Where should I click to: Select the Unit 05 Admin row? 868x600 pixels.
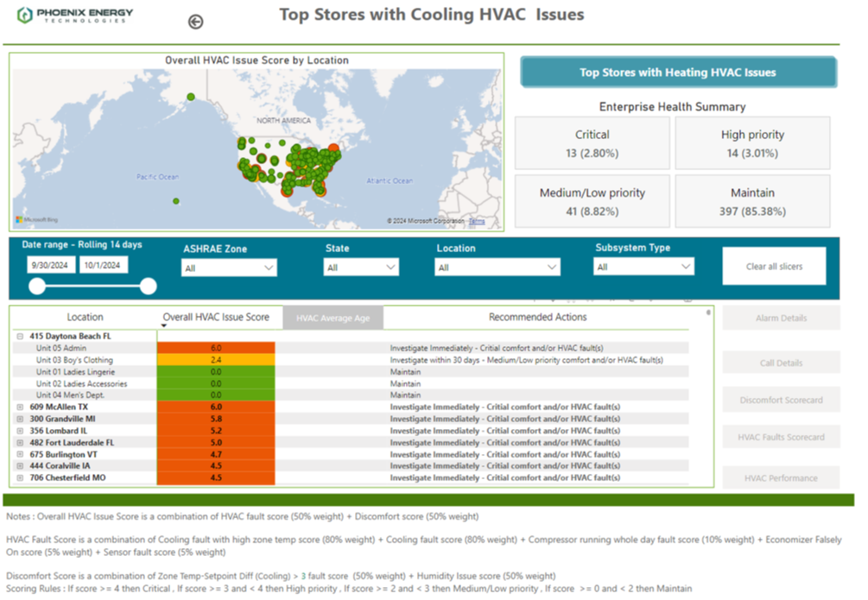[x=351, y=348]
